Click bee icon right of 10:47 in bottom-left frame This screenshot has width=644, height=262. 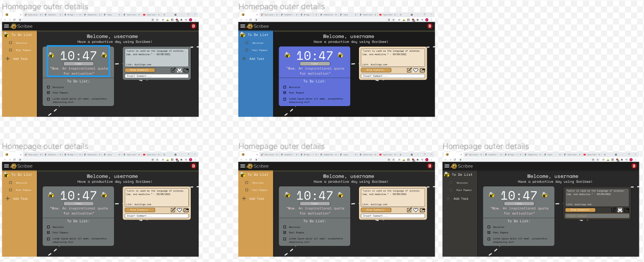coord(104,195)
